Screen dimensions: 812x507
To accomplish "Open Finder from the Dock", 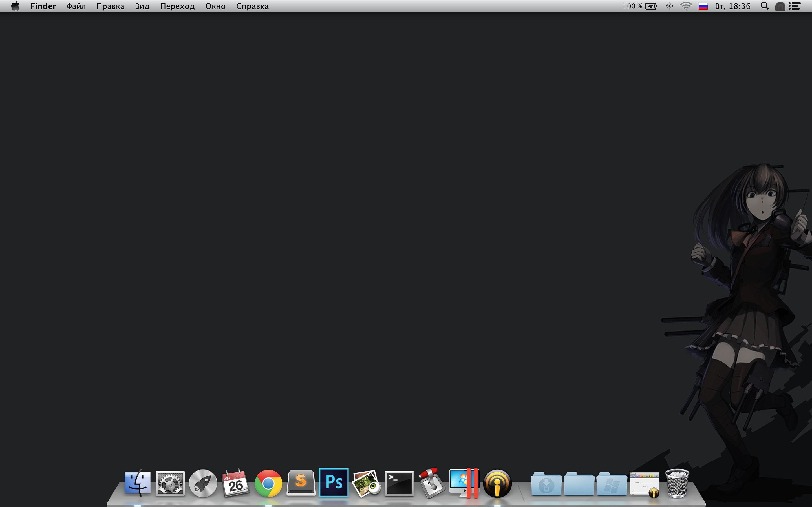I will click(137, 483).
